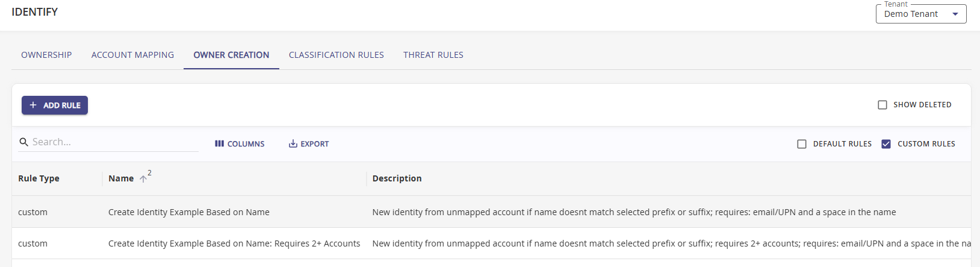Switch to the Ownership tab
980x267 pixels.
[46, 55]
